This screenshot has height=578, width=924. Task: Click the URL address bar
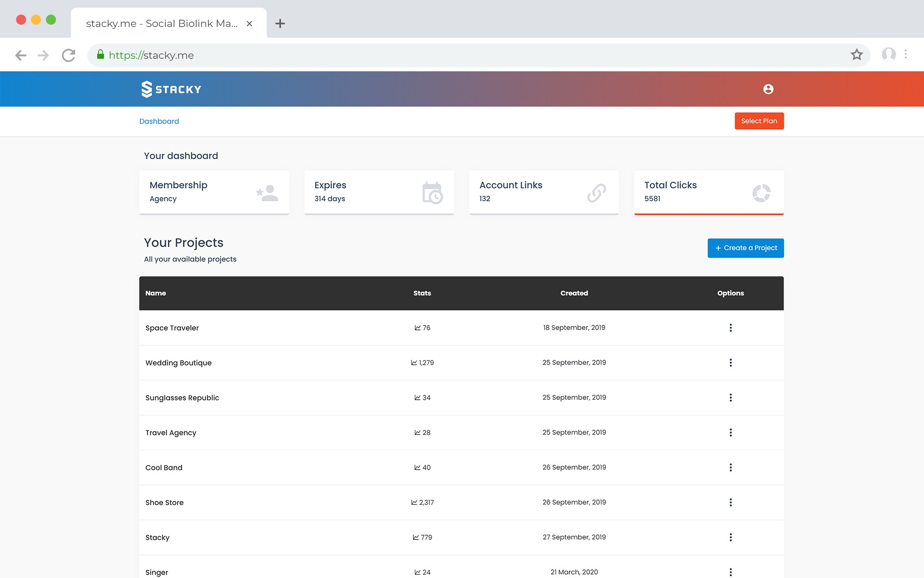pyautogui.click(x=433, y=55)
